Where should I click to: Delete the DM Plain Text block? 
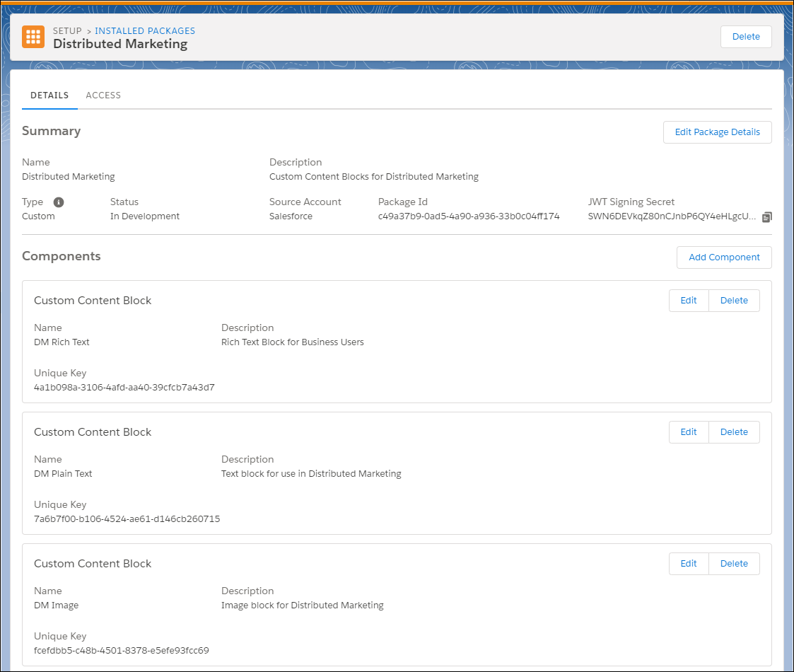click(x=734, y=432)
